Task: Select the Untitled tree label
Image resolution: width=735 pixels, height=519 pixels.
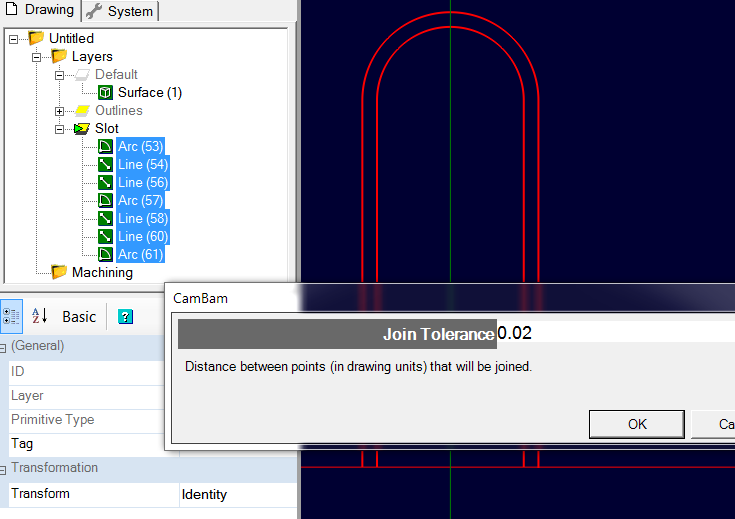Action: point(71,38)
